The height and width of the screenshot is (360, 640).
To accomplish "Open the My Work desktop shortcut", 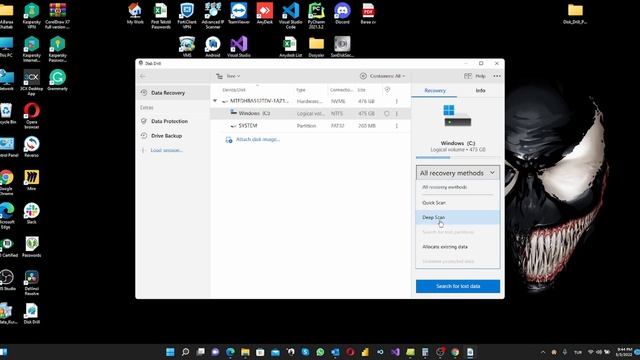I will coord(135,14).
